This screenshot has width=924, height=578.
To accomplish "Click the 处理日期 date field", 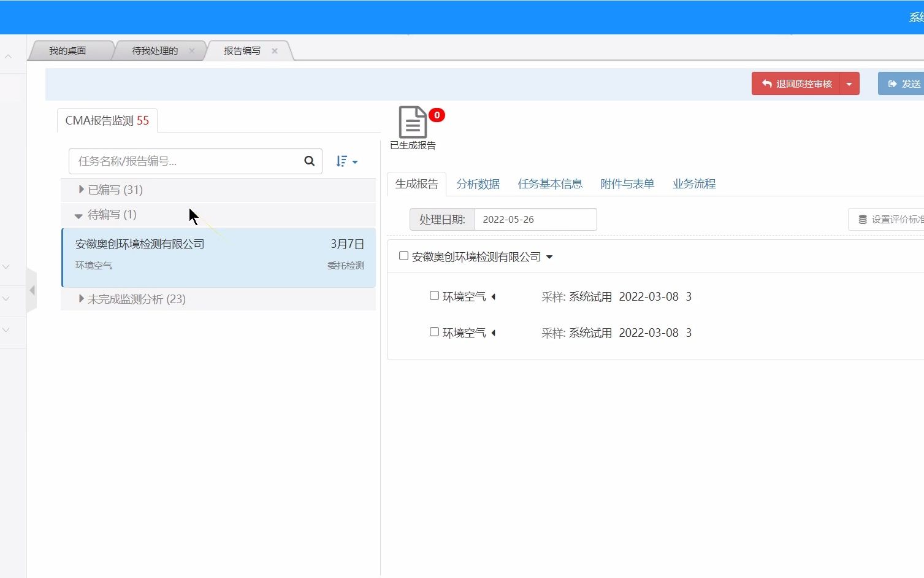I will pyautogui.click(x=535, y=219).
